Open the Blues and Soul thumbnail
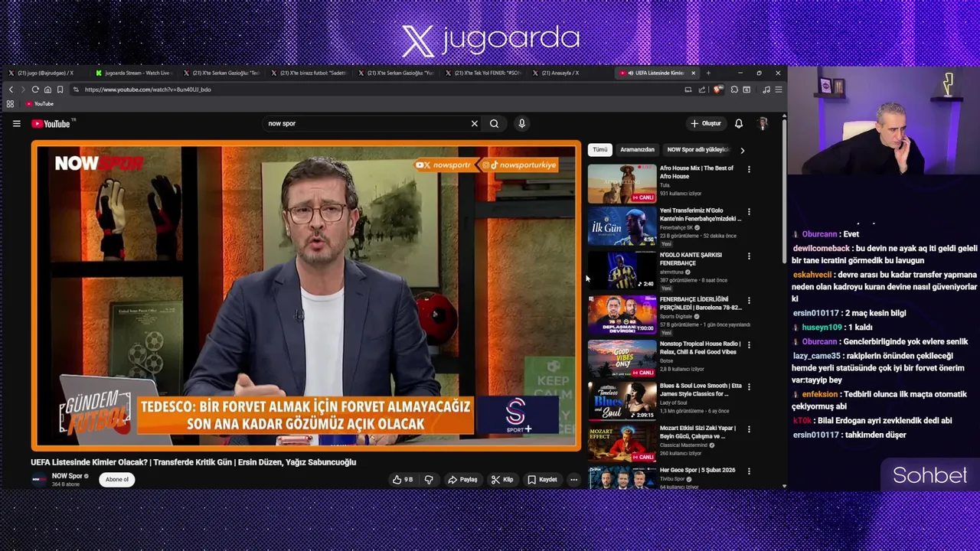Viewport: 980px width, 551px height. click(x=622, y=400)
